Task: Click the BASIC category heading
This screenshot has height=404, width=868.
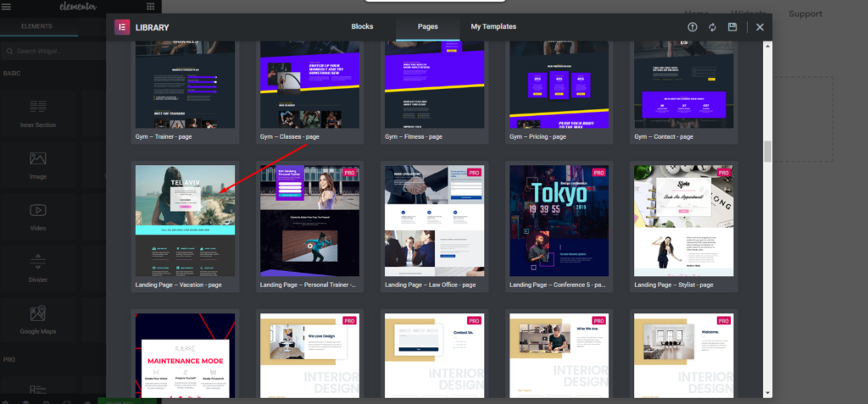Action: [x=12, y=73]
